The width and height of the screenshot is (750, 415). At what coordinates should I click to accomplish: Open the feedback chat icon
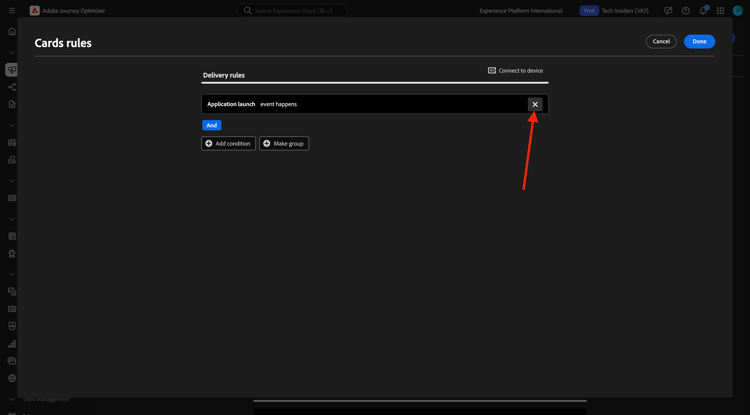(668, 11)
